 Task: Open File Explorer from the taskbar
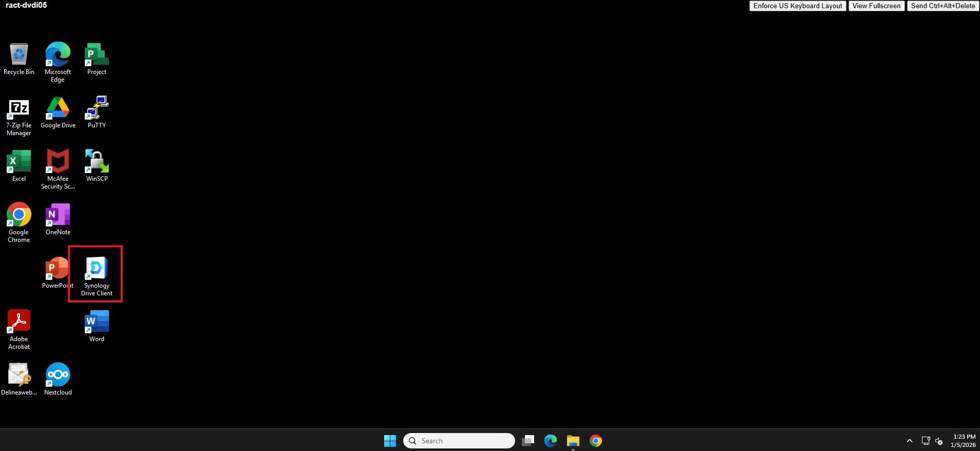[x=573, y=441]
